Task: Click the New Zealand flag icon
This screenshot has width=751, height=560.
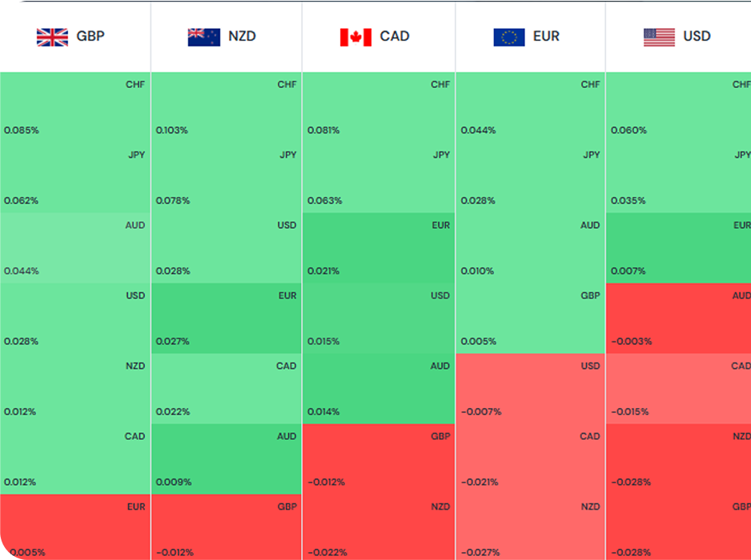Action: click(x=203, y=37)
